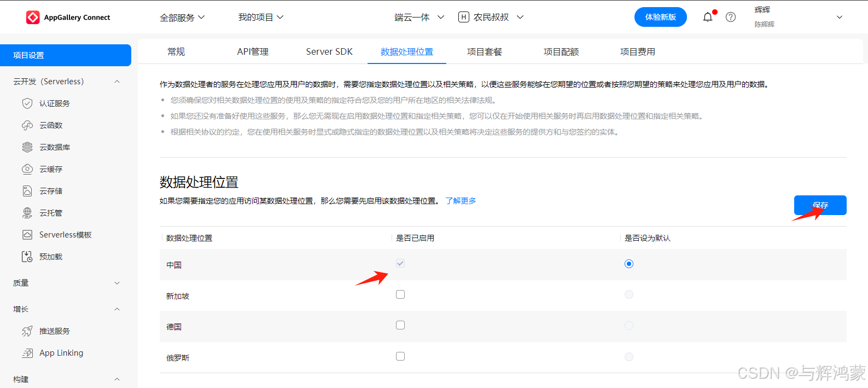Switch to the 常规 tab
868x388 pixels.
point(176,51)
